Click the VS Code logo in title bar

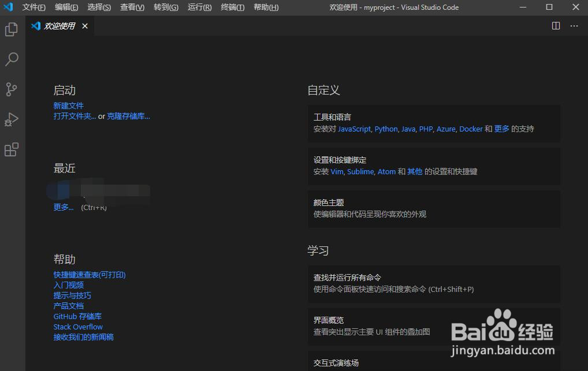click(8, 7)
